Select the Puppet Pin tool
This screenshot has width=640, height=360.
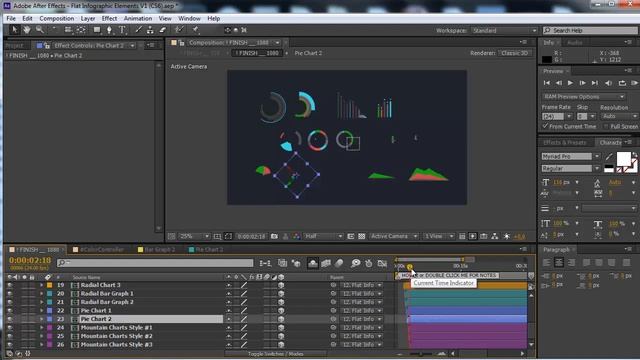pos(196,30)
